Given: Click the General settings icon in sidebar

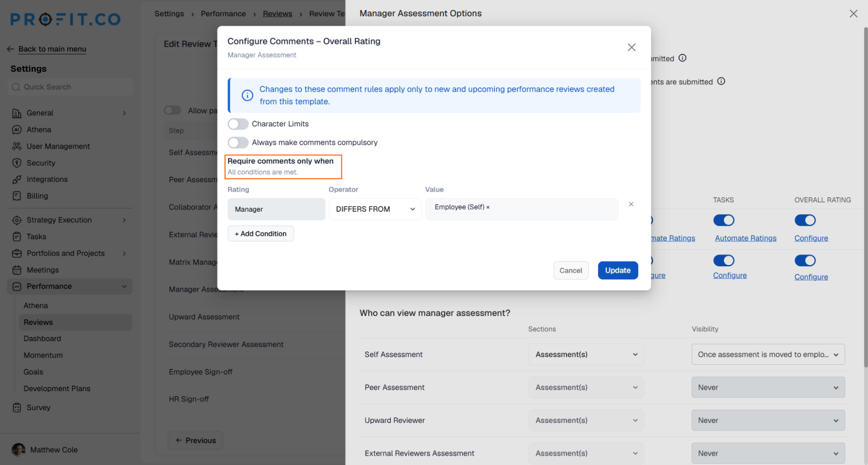Looking at the screenshot, I should (17, 113).
